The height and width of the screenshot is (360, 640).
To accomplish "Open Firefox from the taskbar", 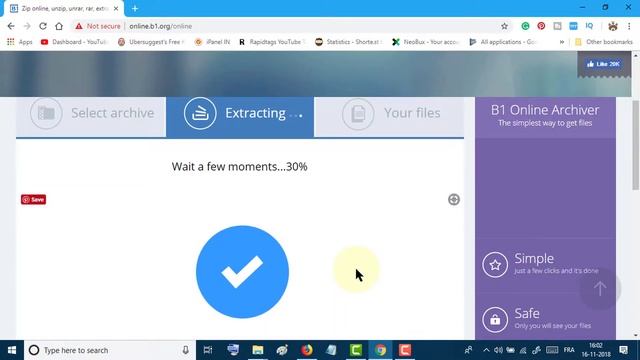I will click(307, 350).
